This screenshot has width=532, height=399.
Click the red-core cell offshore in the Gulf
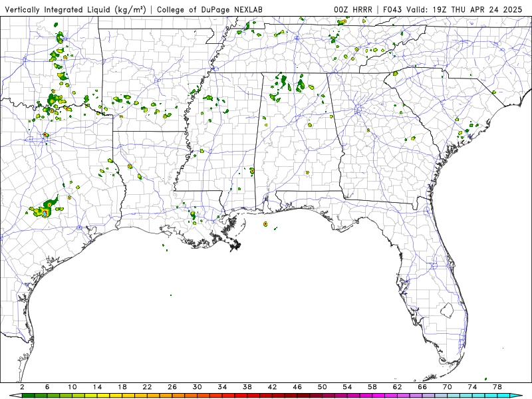point(265,224)
